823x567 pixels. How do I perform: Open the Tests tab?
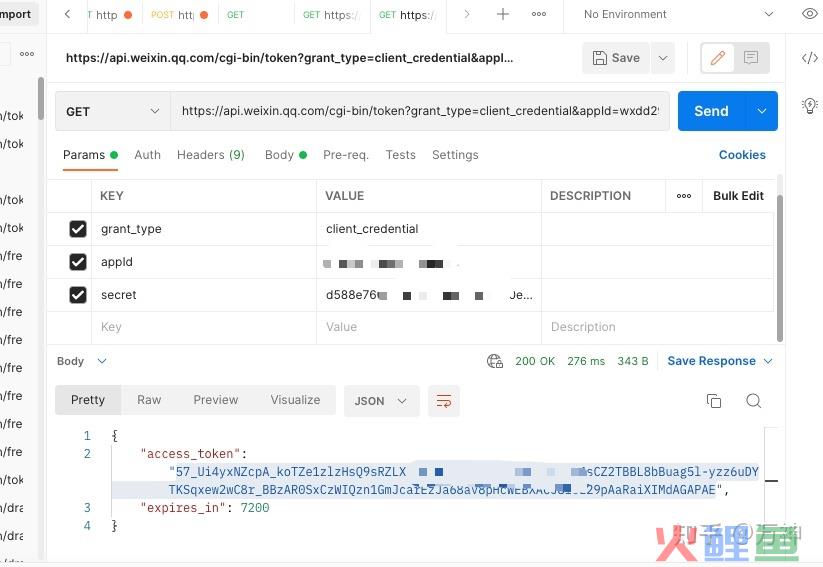[400, 155]
